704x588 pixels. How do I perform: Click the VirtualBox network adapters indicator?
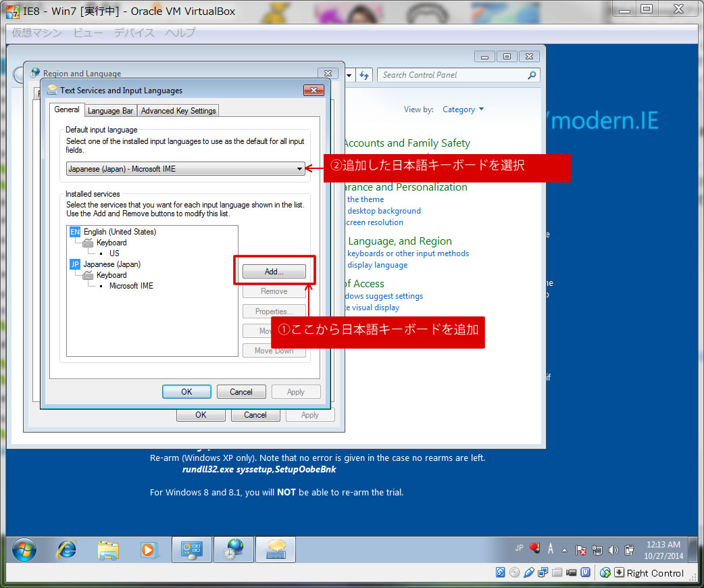[x=543, y=572]
